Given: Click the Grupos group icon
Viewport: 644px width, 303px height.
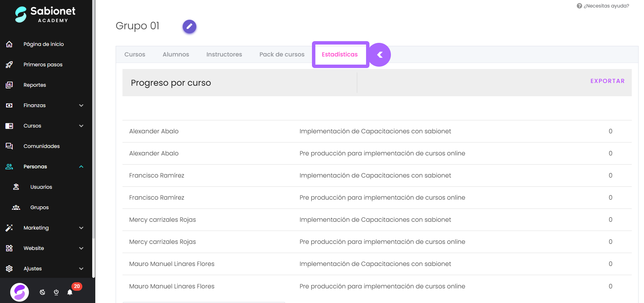Looking at the screenshot, I should (x=16, y=207).
